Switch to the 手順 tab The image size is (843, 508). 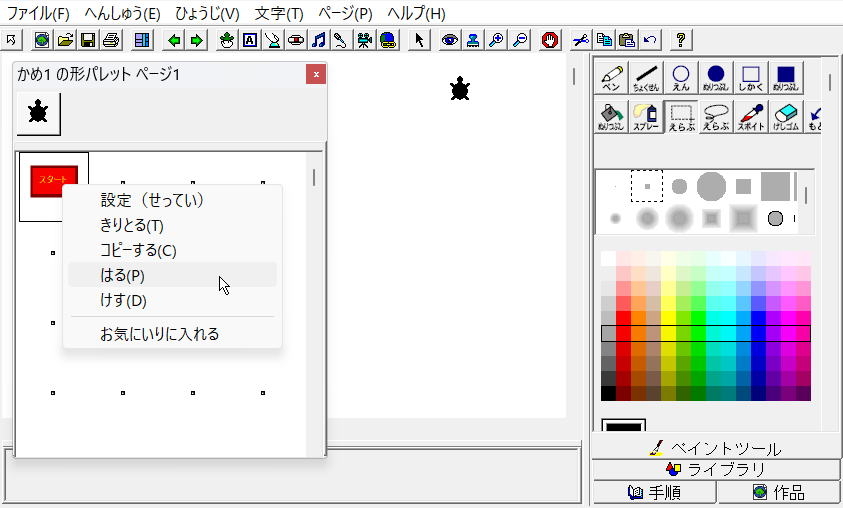(x=654, y=492)
